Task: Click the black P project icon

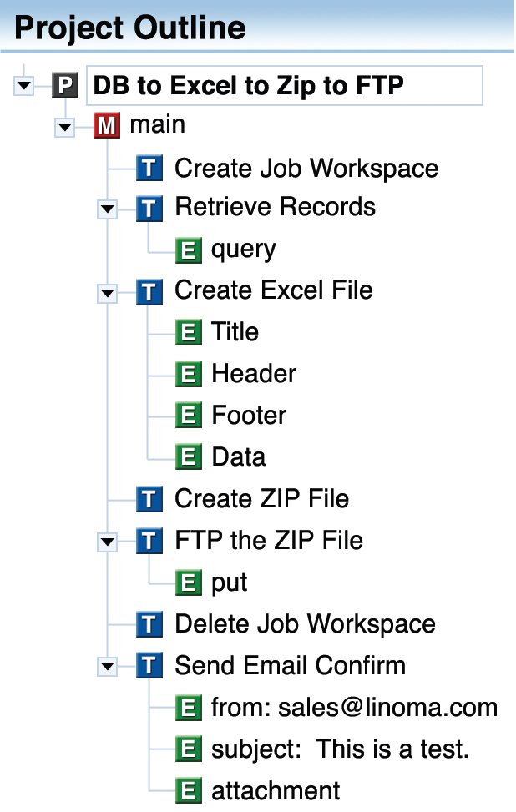Action: 65,85
